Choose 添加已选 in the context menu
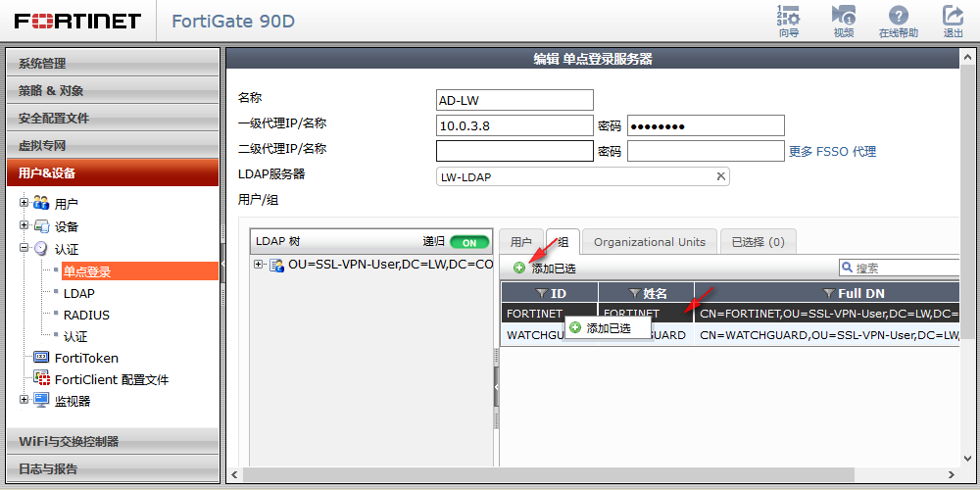 pyautogui.click(x=608, y=328)
